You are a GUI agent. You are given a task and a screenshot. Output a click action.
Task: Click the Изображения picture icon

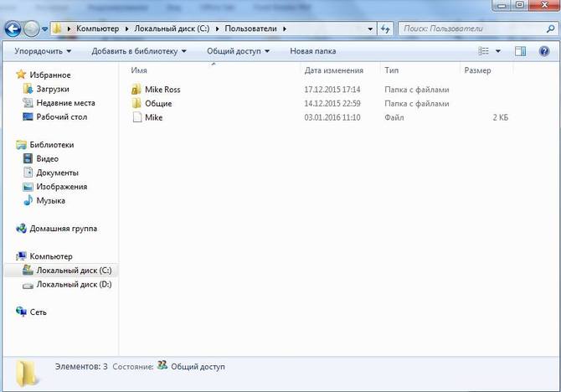(x=28, y=187)
